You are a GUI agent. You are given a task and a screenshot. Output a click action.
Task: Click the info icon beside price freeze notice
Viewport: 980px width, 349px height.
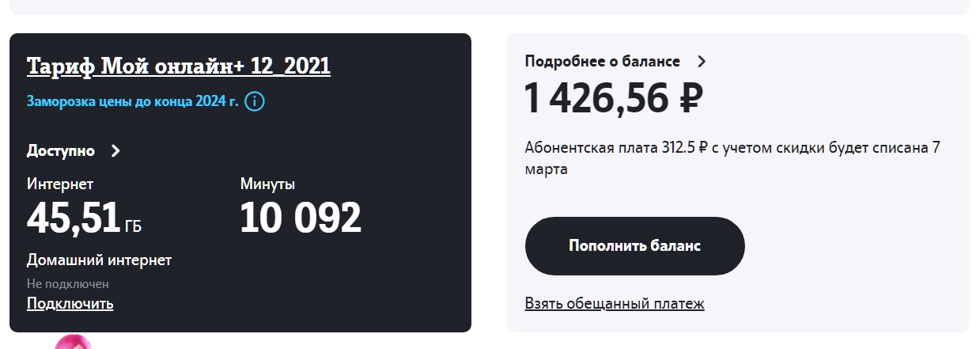tap(255, 102)
